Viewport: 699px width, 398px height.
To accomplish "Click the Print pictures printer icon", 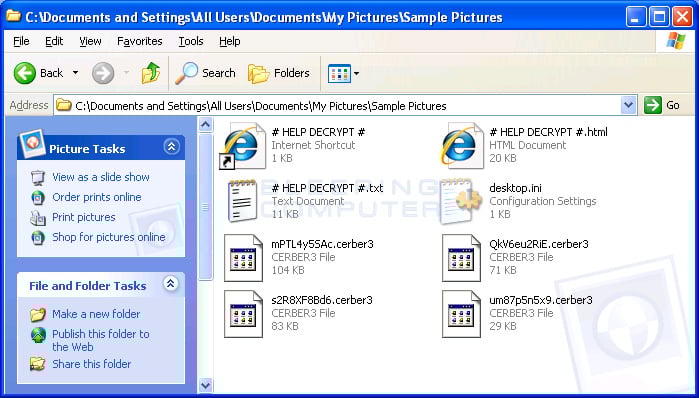I will [x=38, y=218].
